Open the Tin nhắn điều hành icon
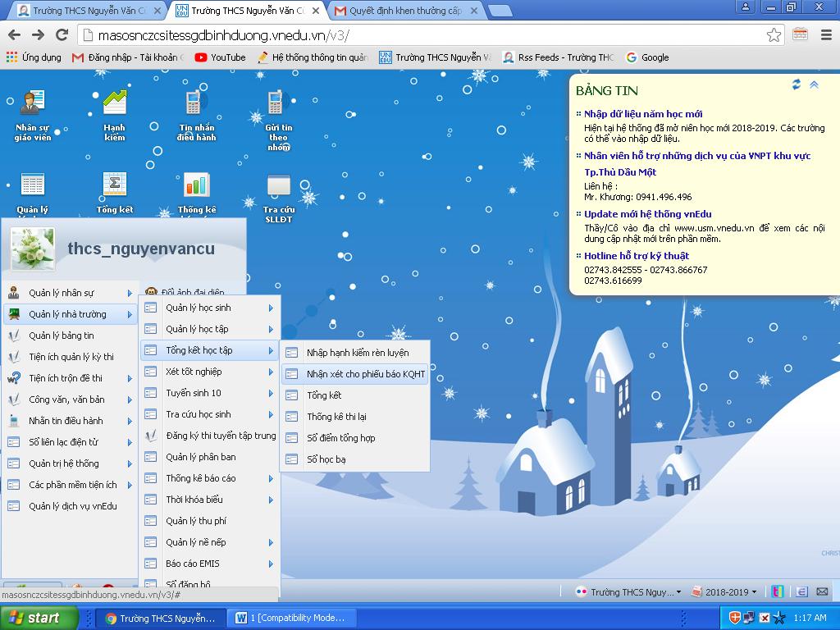Screen dimensions: 840x630 (196, 116)
